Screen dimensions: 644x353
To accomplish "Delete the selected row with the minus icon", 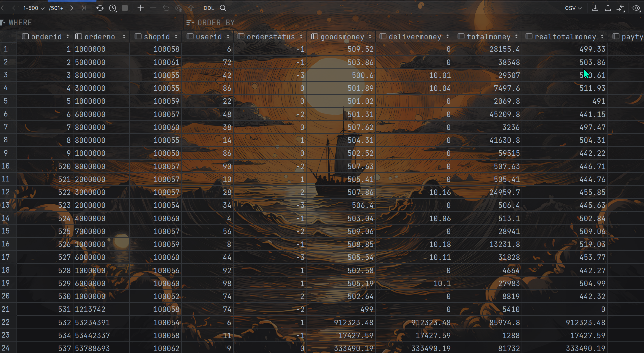I will coord(153,8).
